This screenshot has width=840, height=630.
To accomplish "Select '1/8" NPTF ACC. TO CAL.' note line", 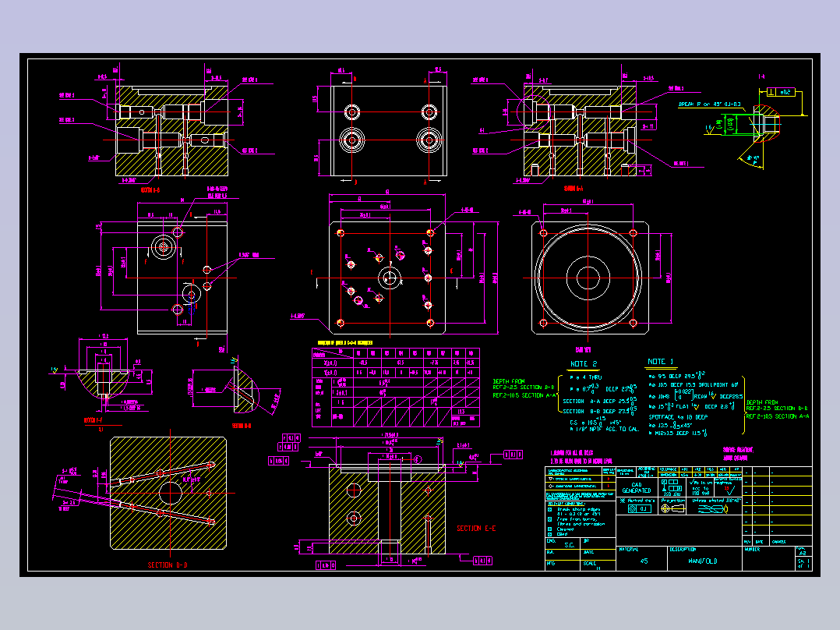I will point(605,429).
